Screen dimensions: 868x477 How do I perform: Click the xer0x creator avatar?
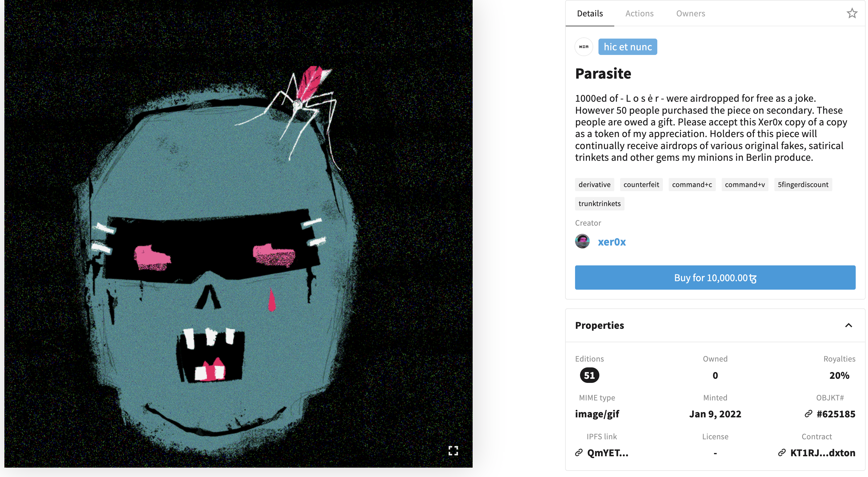[x=582, y=241]
